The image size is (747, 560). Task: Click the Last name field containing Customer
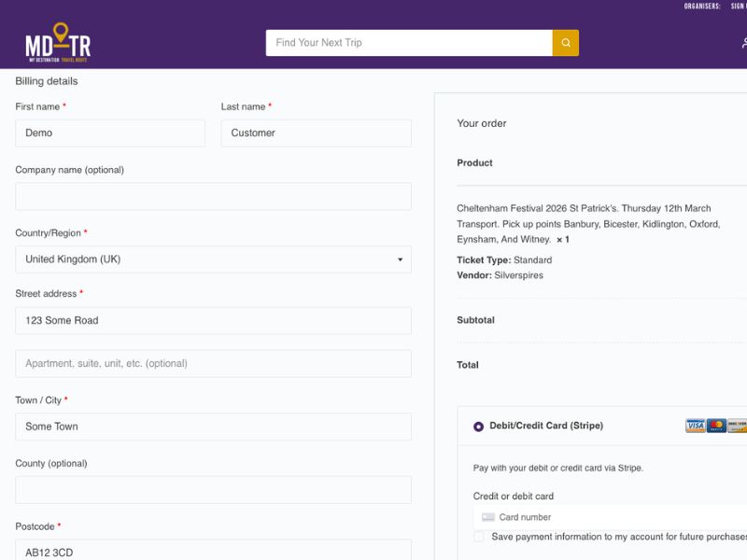pyautogui.click(x=316, y=133)
